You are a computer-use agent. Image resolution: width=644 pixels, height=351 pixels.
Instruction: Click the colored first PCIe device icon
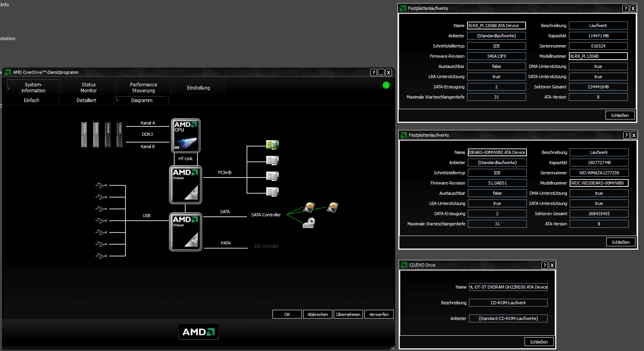(272, 145)
